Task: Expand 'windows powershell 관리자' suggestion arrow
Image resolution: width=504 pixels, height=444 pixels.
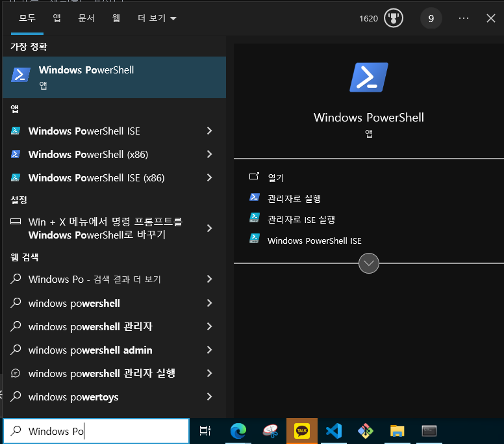Action: point(210,326)
